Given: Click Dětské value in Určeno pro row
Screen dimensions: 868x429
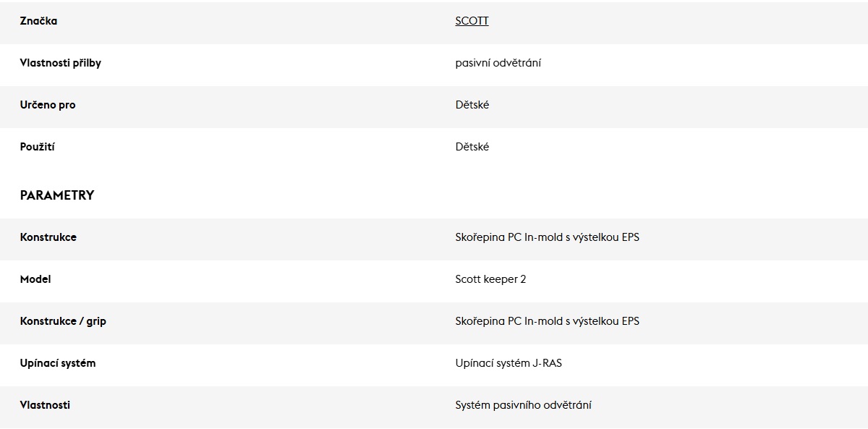Looking at the screenshot, I should [x=472, y=105].
